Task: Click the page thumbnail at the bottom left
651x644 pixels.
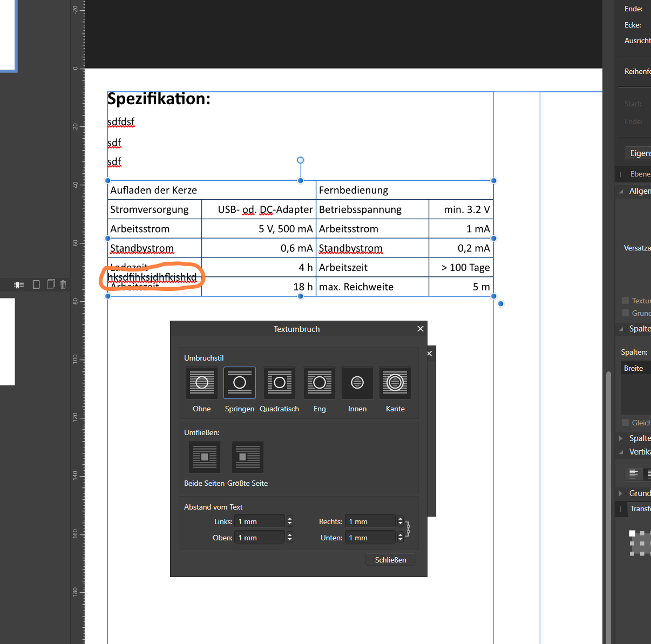Action: (x=7, y=342)
